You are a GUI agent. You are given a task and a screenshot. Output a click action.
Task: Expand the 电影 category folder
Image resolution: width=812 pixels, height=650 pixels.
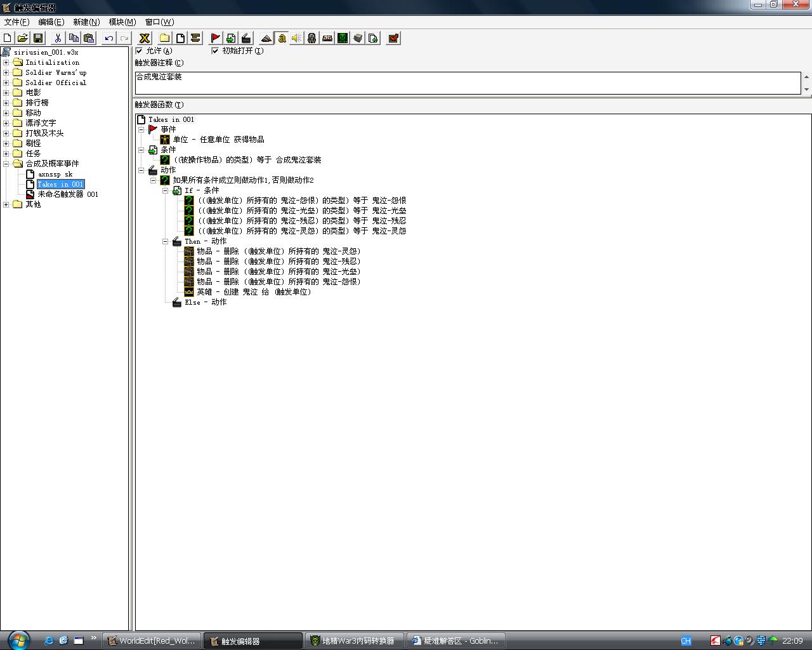click(6, 93)
